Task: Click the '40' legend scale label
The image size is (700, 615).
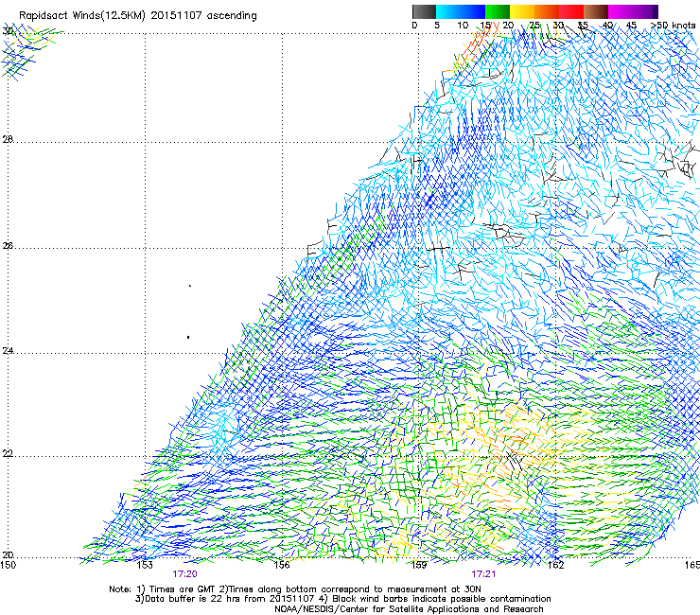Action: [x=607, y=26]
